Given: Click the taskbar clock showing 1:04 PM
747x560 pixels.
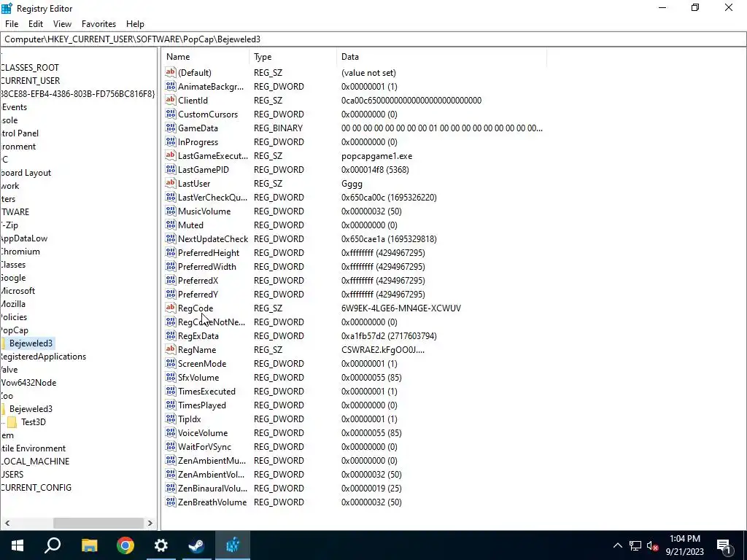Looking at the screenshot, I should (684, 545).
